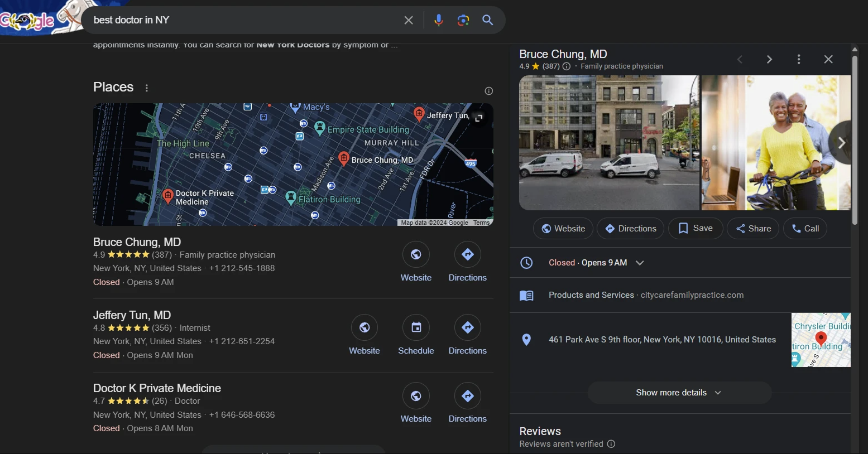Go to next place in panel

click(x=769, y=59)
